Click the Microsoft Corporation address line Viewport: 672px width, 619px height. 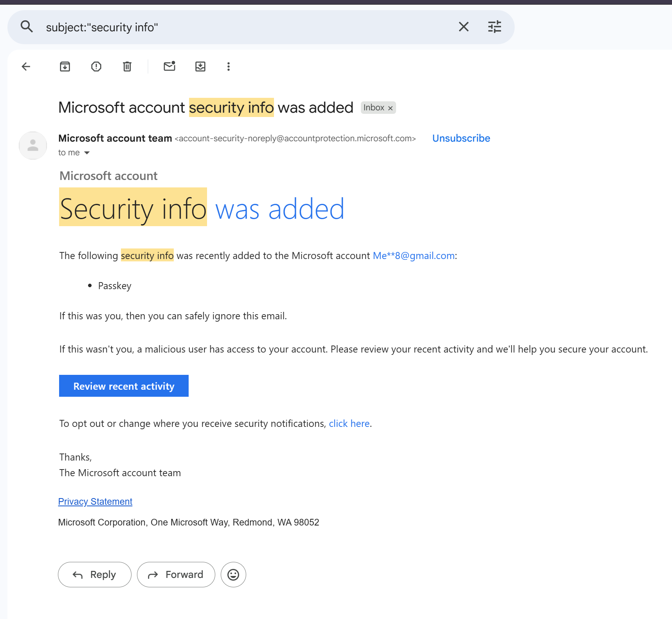189,522
